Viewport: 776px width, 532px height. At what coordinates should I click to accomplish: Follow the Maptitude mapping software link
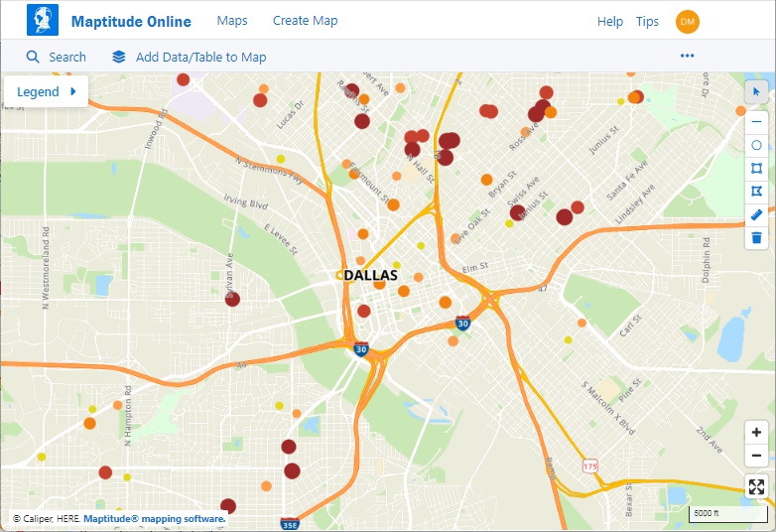154,518
